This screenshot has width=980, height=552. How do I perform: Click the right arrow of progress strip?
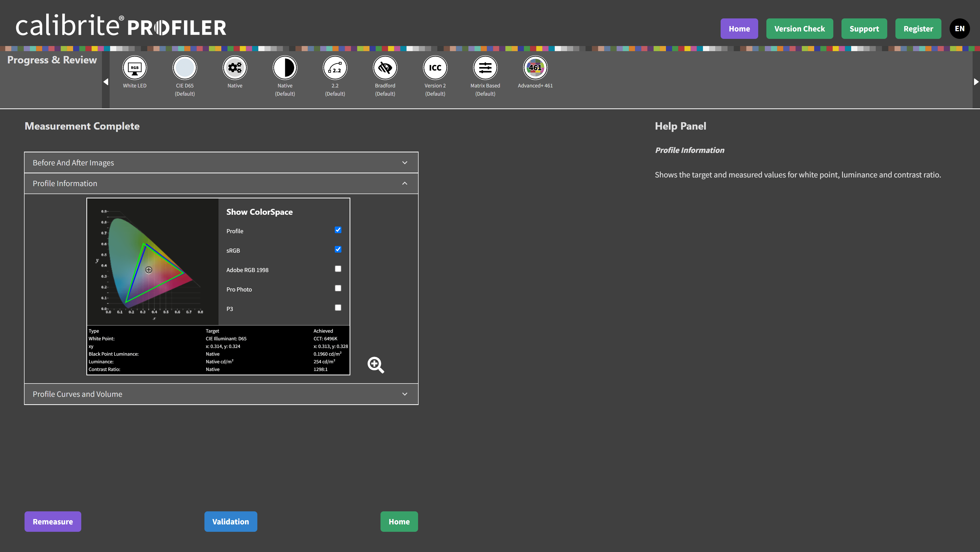click(976, 82)
